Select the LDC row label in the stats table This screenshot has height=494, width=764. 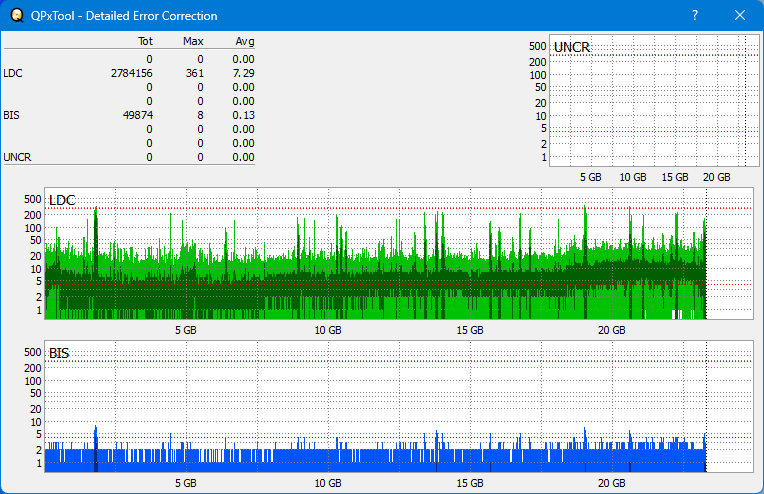pos(13,73)
